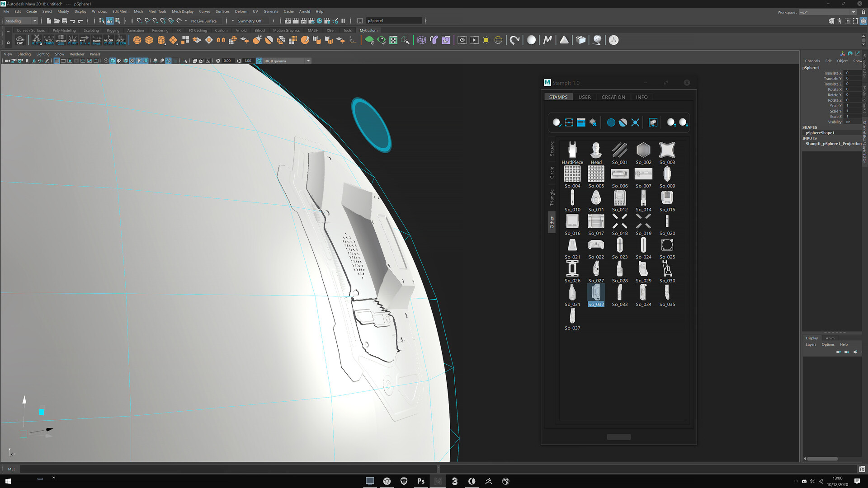Click the polygon sphere icon on MyCustom shelf
This screenshot has width=868, height=488.
[137, 40]
